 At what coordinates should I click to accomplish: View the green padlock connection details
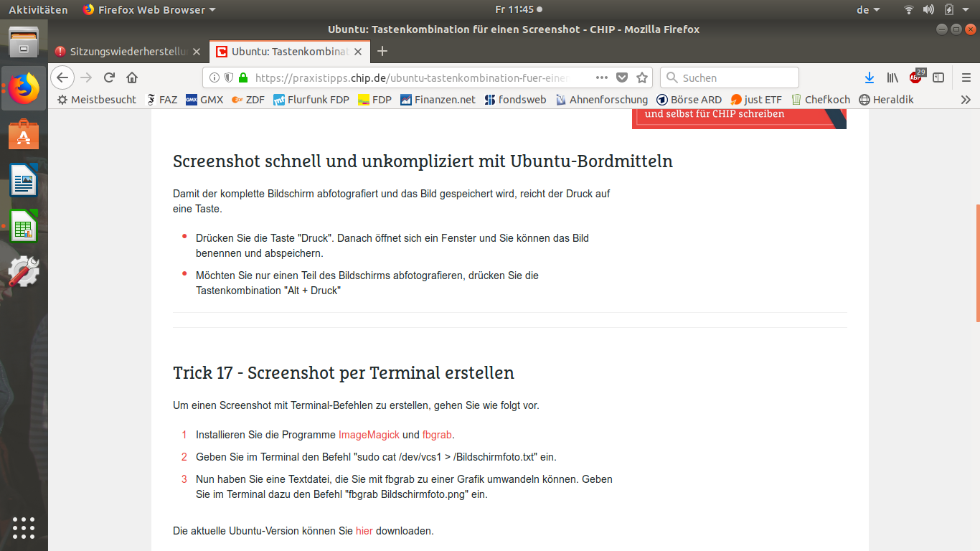pyautogui.click(x=242, y=77)
